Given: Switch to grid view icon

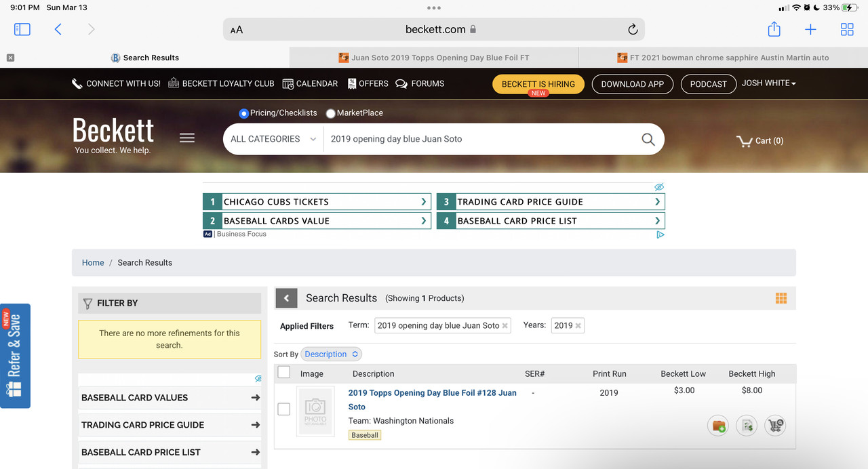Looking at the screenshot, I should click(781, 298).
